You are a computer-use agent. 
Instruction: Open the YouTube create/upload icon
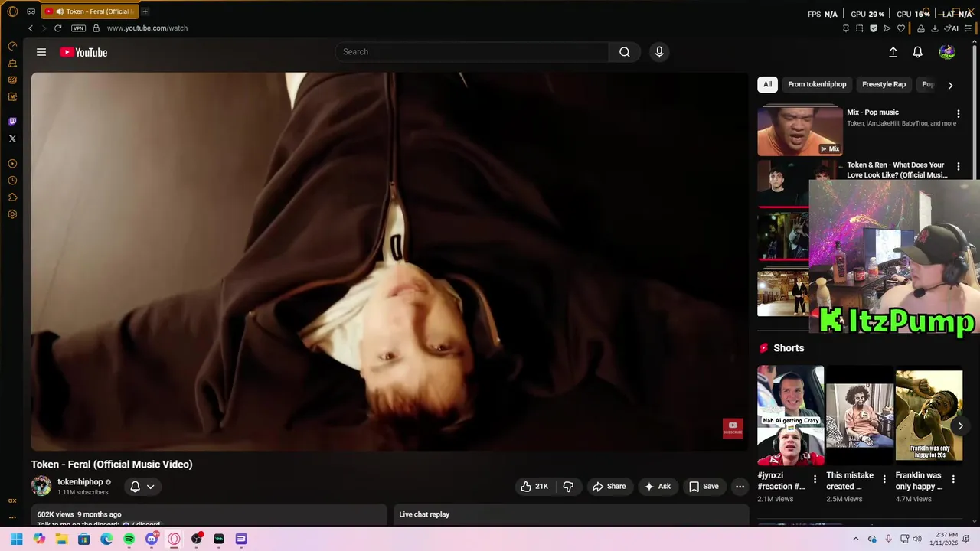pos(893,52)
